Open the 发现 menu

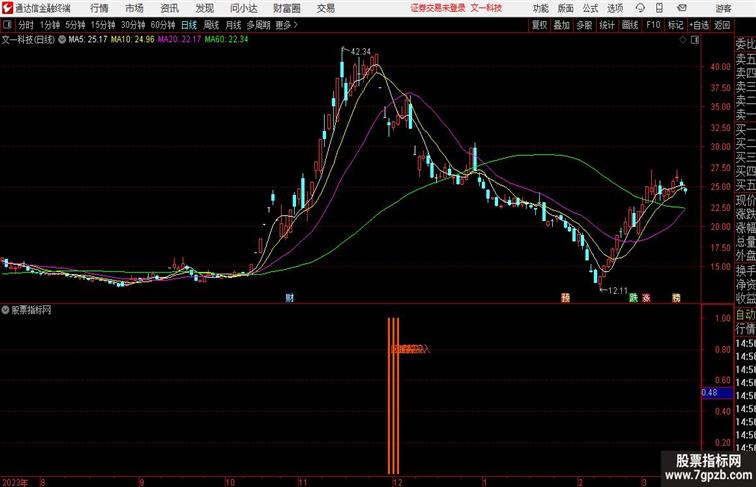click(204, 8)
